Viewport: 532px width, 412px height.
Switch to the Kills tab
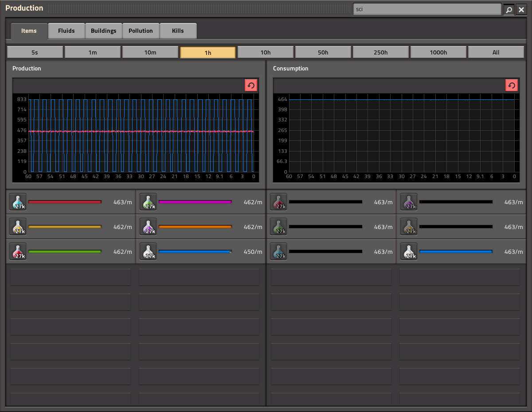tap(178, 31)
